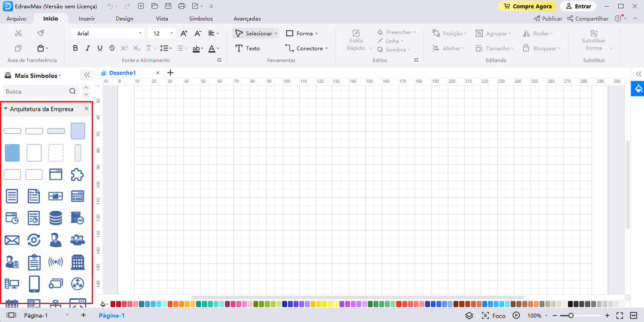Start presentation with the play icon
Image resolution: width=644 pixels, height=322 pixels.
[516, 315]
